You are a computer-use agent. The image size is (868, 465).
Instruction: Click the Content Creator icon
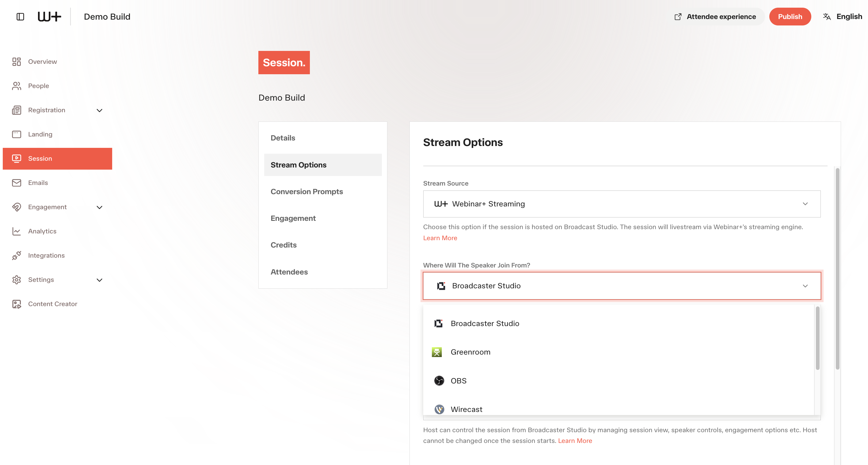tap(17, 304)
